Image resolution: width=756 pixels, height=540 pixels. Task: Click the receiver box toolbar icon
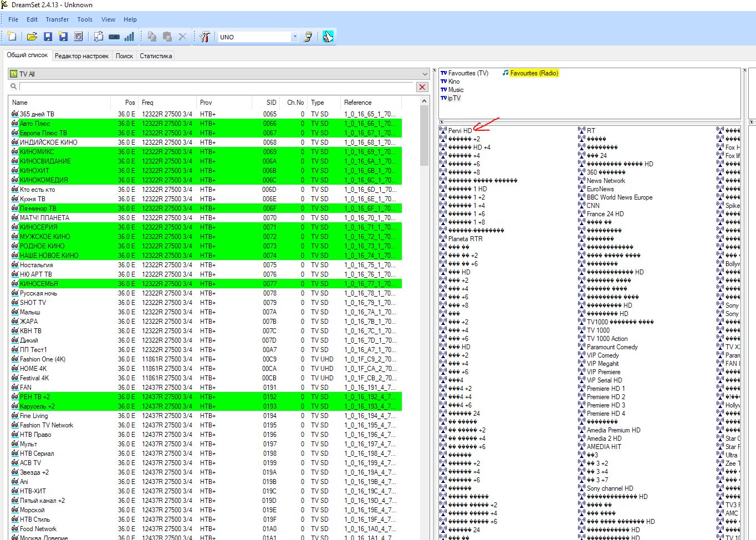pyautogui.click(x=114, y=37)
